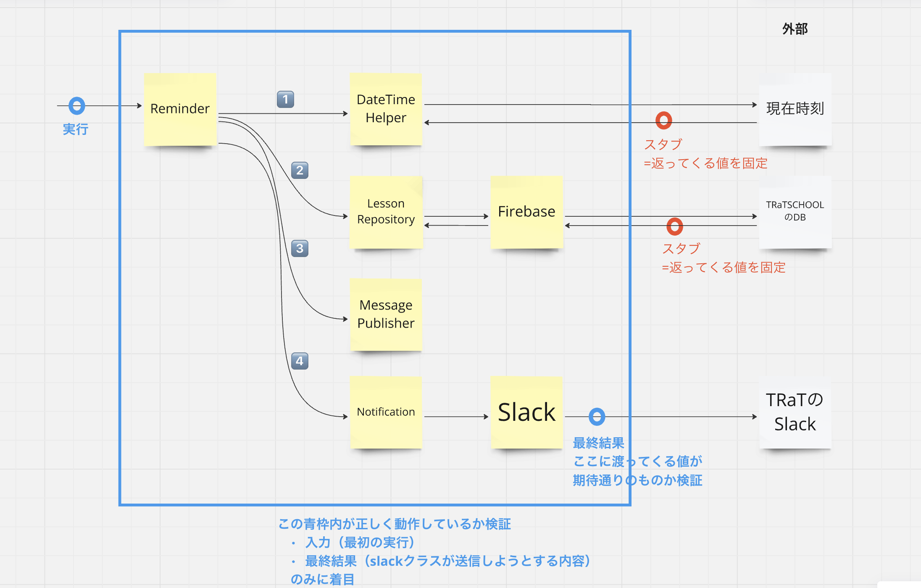Click the TRaTのSlack white note
This screenshot has width=921, height=588.
(795, 412)
